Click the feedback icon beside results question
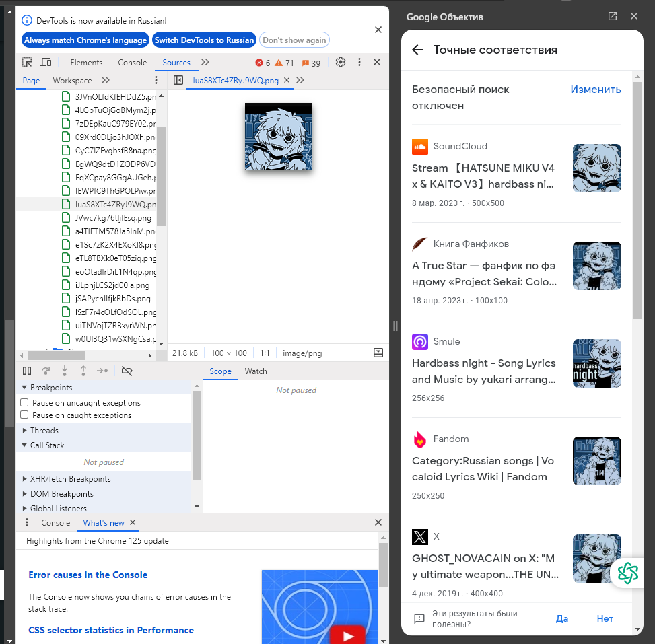655x644 pixels. 419,618
